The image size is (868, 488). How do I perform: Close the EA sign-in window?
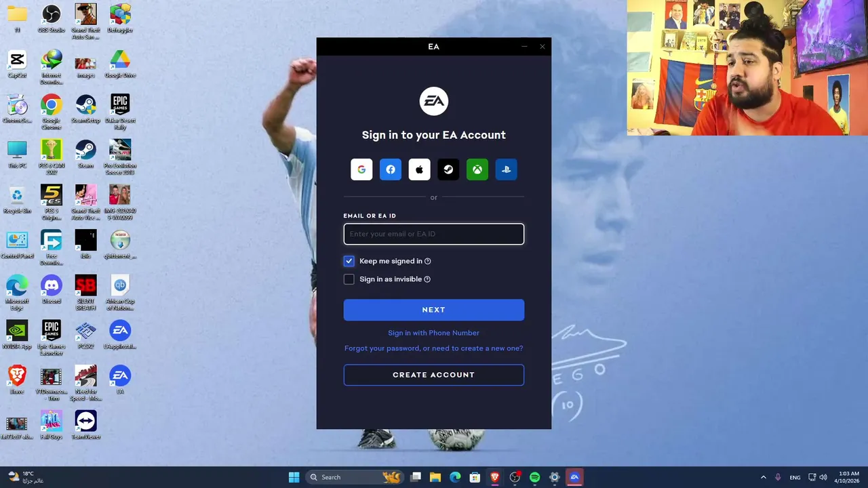pyautogui.click(x=542, y=47)
